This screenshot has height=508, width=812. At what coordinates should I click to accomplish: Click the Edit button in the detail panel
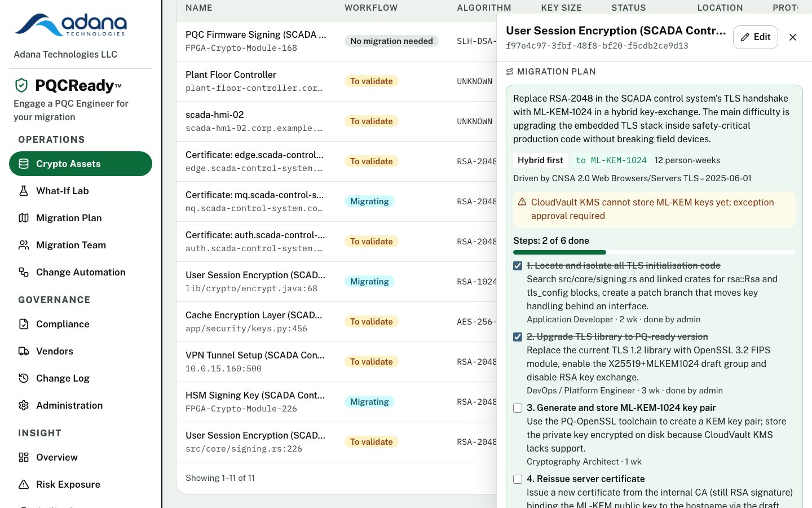pos(756,37)
